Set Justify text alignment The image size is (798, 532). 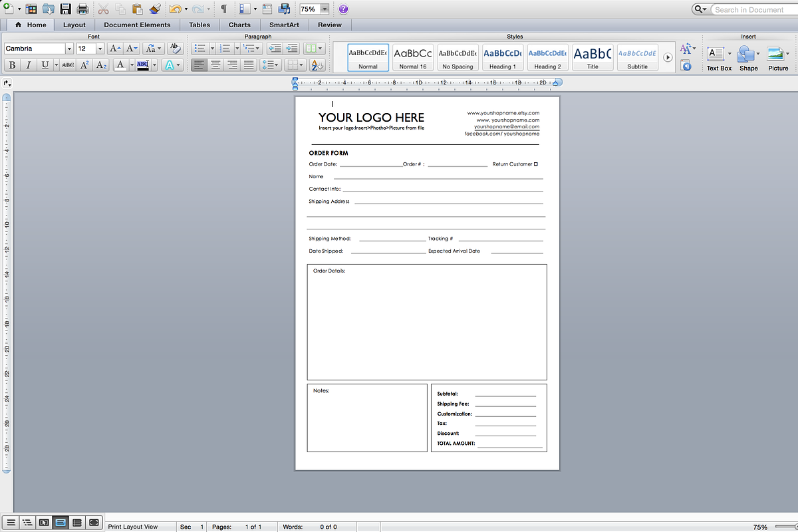coord(249,65)
